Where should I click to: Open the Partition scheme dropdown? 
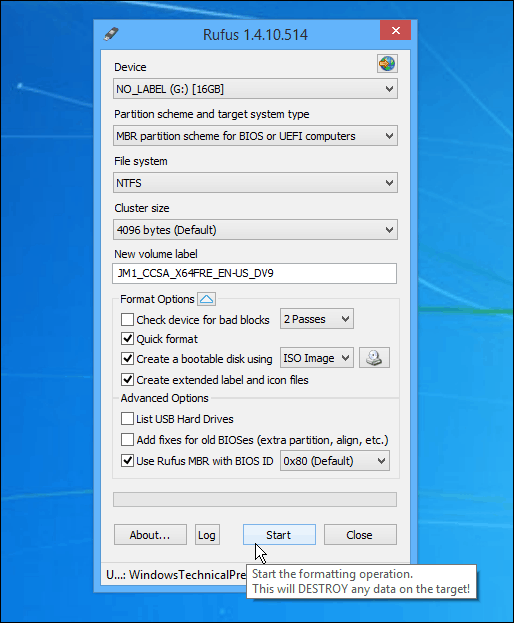click(x=255, y=136)
